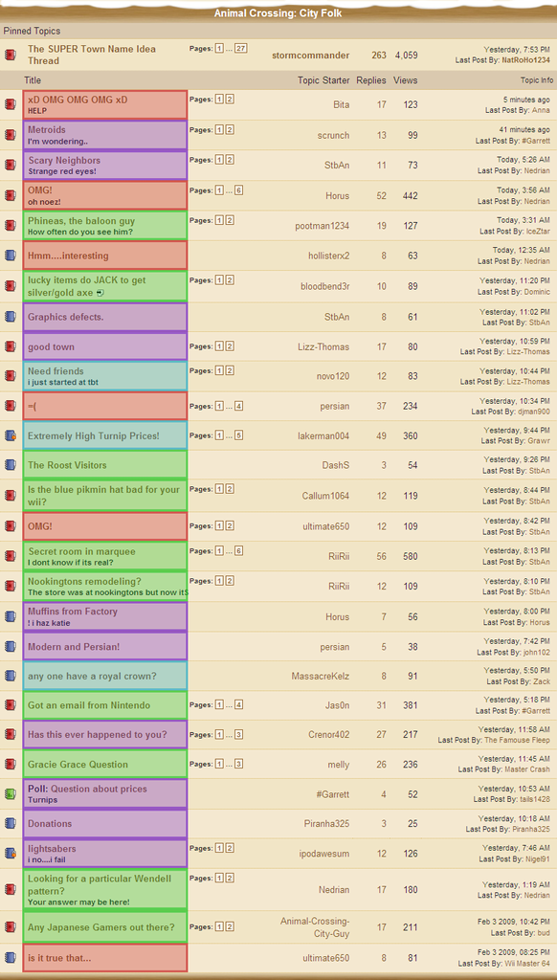The image size is (557, 980).
Task: Click reply count 56 for Secret room in marquee
Action: (381, 556)
